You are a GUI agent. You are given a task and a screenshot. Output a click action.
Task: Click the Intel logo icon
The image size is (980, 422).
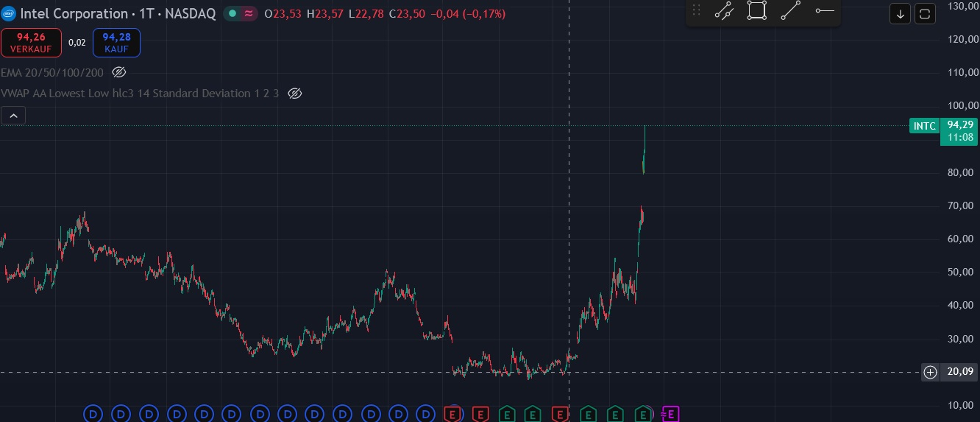(9, 13)
